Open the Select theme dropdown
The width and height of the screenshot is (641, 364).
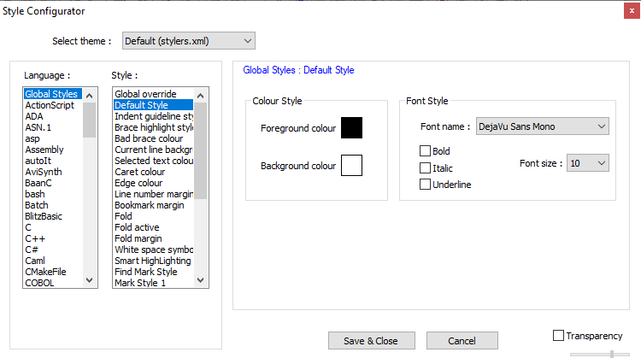click(189, 41)
